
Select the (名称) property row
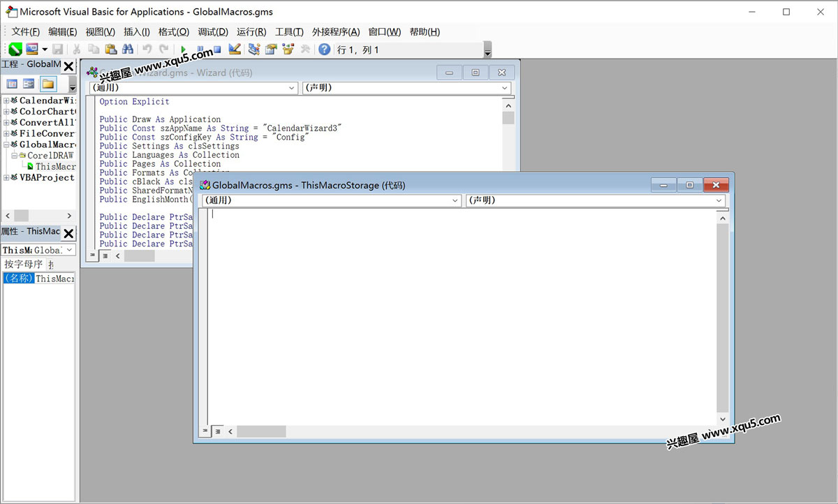pos(38,279)
